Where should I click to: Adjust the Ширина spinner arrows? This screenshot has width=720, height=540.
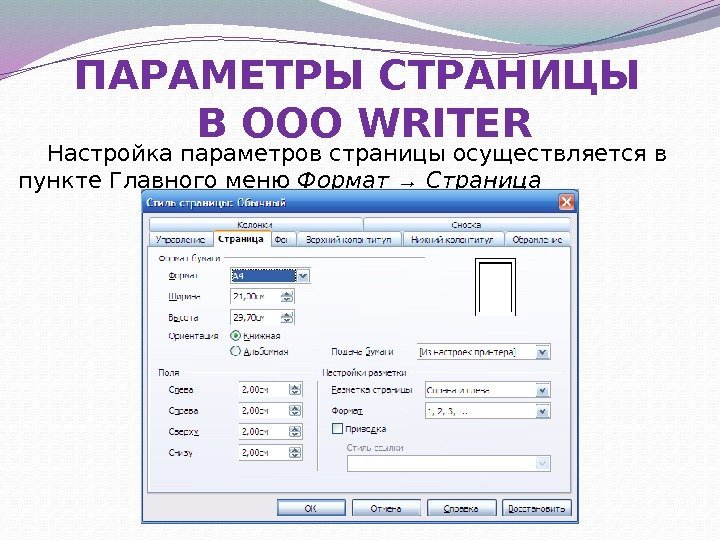[287, 297]
